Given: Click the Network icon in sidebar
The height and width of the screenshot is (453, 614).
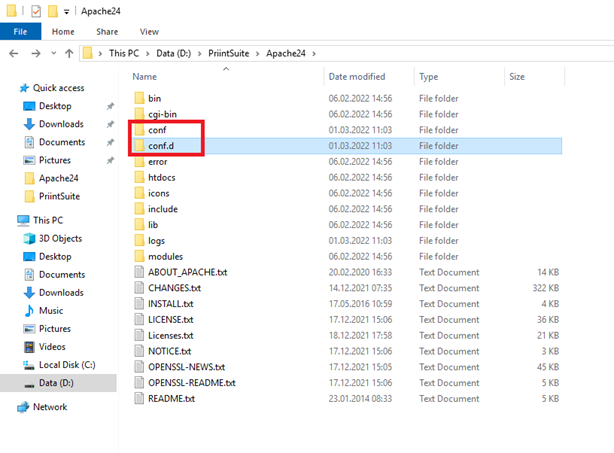Looking at the screenshot, I should click(23, 407).
